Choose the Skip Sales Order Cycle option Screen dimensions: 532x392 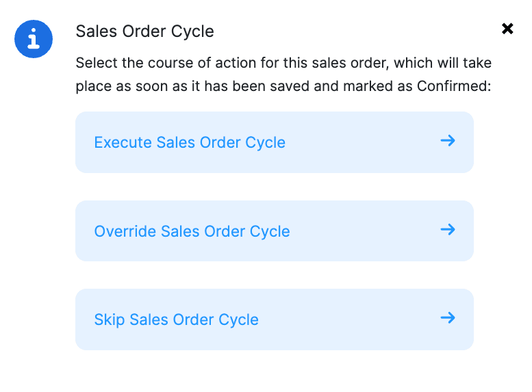coord(274,319)
